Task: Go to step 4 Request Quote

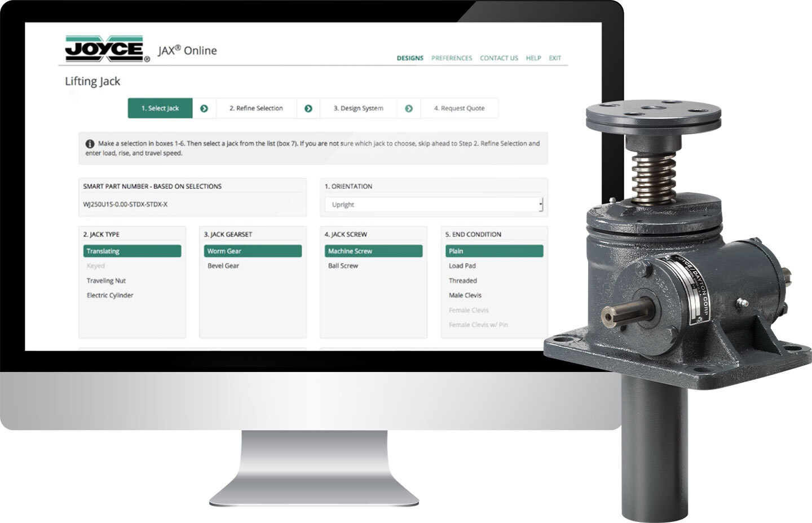Action: pyautogui.click(x=459, y=108)
